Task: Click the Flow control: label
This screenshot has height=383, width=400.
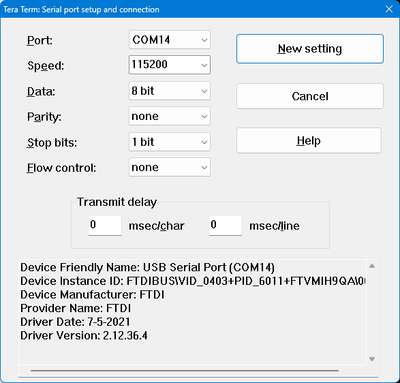Action: (61, 168)
